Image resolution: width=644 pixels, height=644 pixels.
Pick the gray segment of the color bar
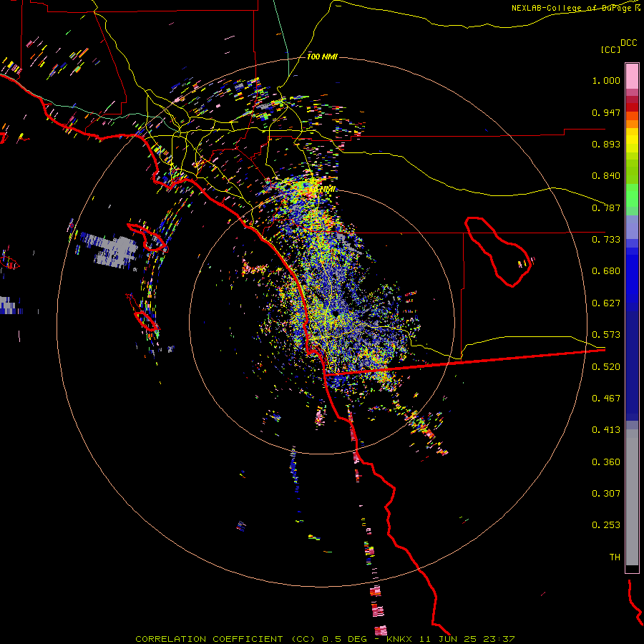tap(632, 497)
